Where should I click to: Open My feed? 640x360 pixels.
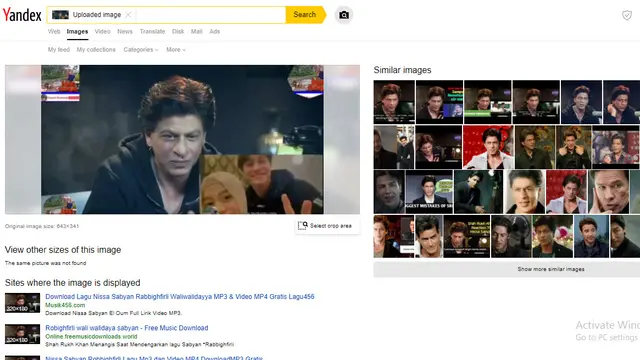pos(59,50)
